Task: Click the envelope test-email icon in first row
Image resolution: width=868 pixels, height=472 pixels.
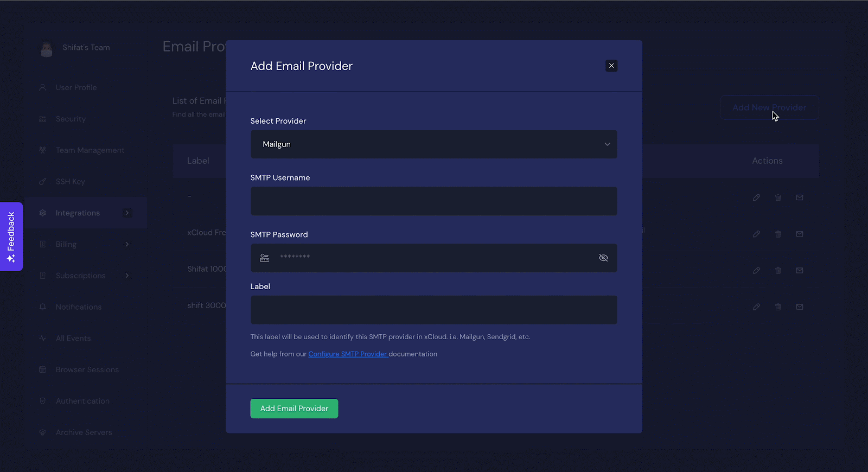Action: (x=800, y=197)
